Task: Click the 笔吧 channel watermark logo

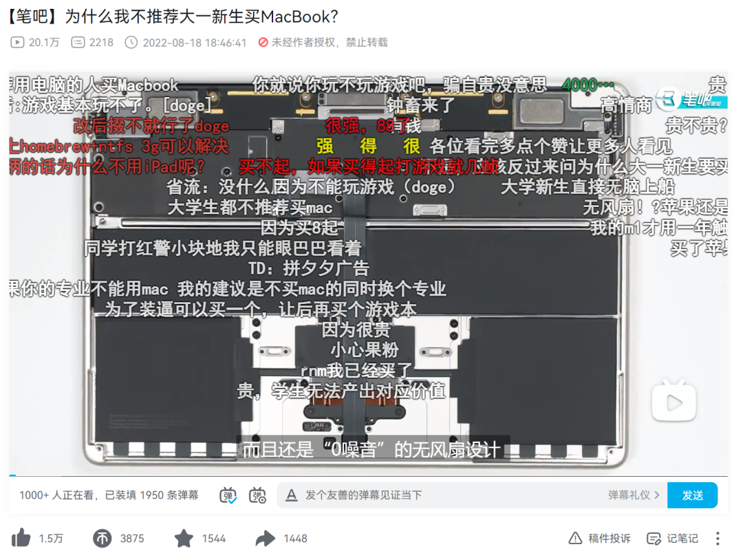Action: 691,99
